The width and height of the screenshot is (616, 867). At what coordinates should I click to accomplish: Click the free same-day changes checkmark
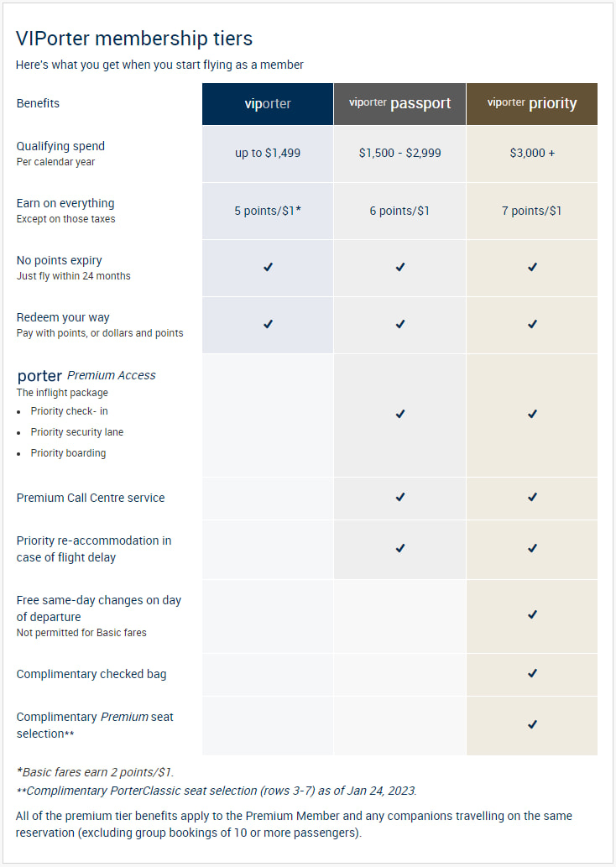click(532, 614)
